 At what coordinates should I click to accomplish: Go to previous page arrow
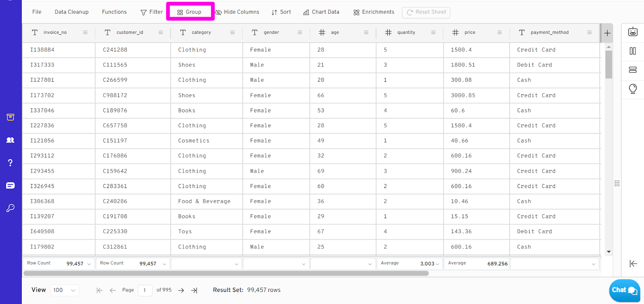point(113,290)
